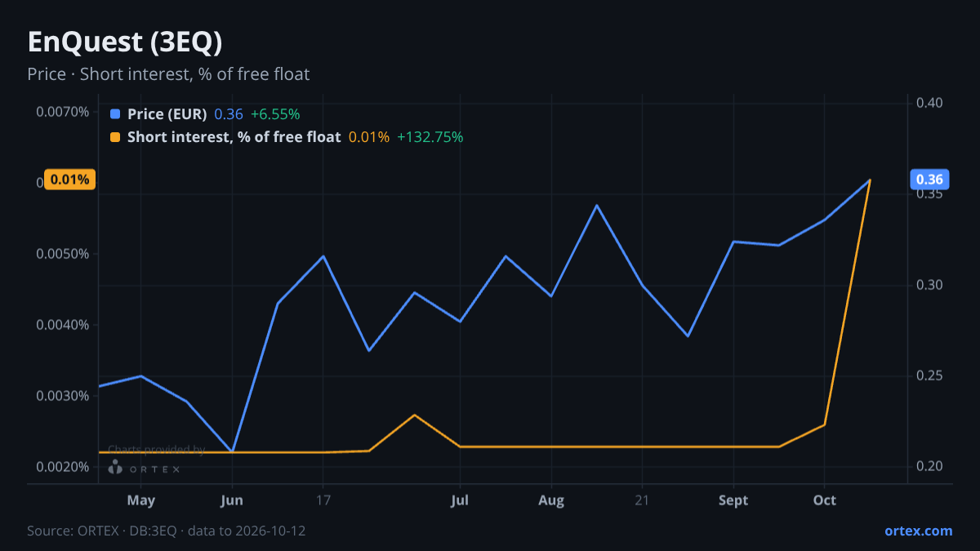Click the blue 0.36 price legend value
This screenshot has height=551, width=980.
229,114
